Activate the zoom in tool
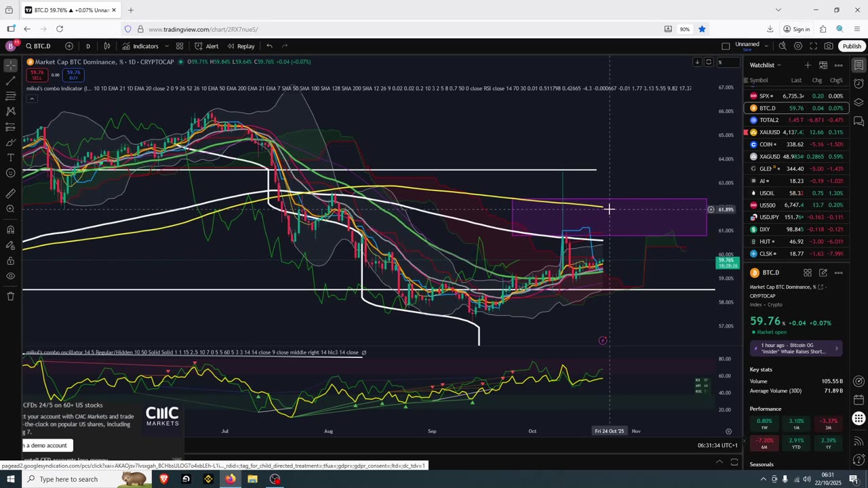Screen dimensions: 868x488 [11, 209]
